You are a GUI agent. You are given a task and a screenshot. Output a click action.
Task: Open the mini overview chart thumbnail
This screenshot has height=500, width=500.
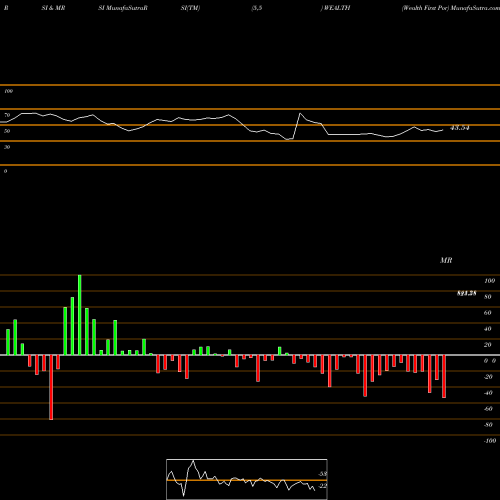(x=247, y=479)
